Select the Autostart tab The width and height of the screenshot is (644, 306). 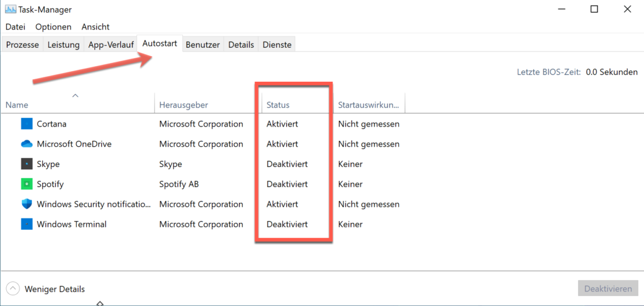(x=160, y=43)
